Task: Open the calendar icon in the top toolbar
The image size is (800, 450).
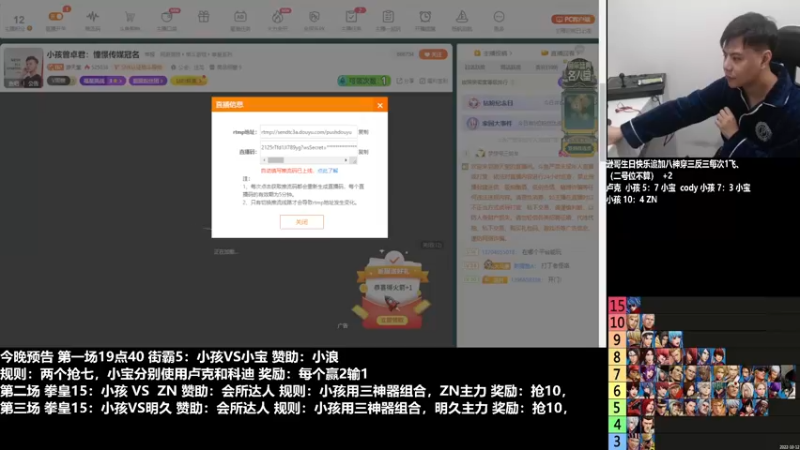Action: coord(240,17)
